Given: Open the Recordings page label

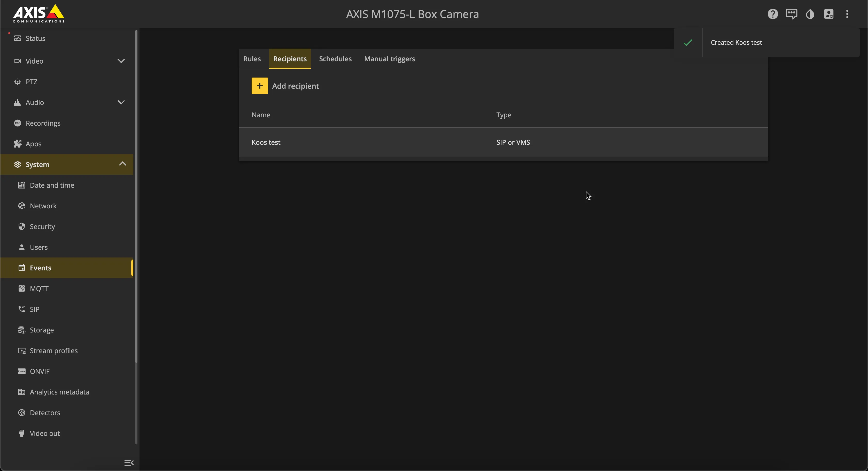Looking at the screenshot, I should [43, 123].
